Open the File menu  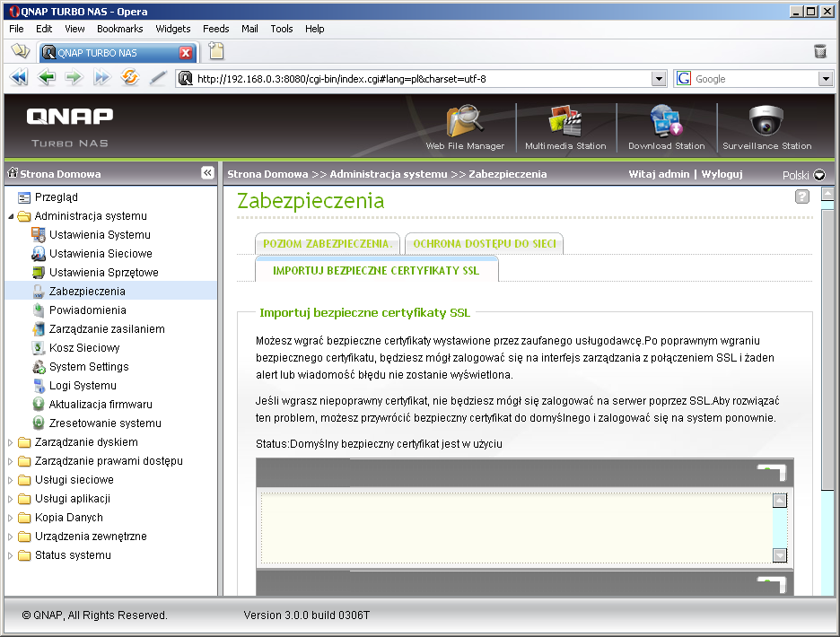[x=16, y=29]
